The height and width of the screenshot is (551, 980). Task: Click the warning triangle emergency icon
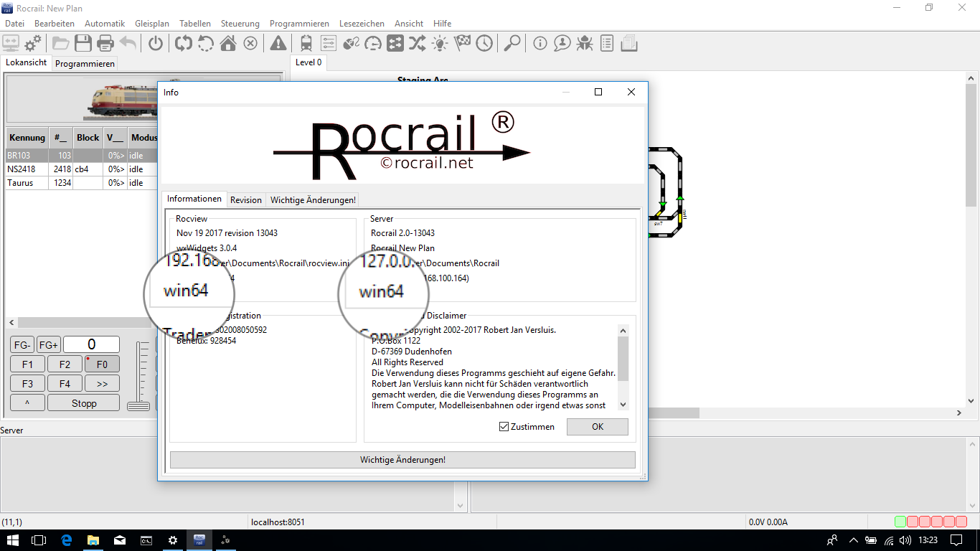click(x=278, y=44)
